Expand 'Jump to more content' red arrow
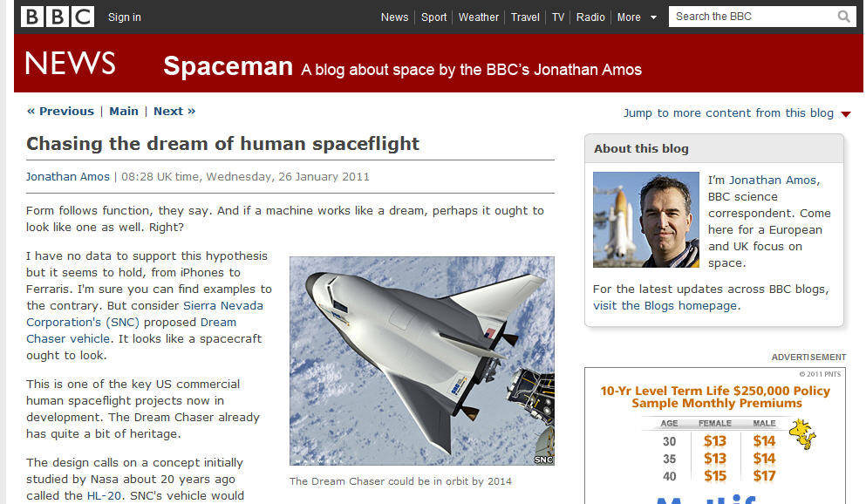Image resolution: width=866 pixels, height=504 pixels. [846, 114]
